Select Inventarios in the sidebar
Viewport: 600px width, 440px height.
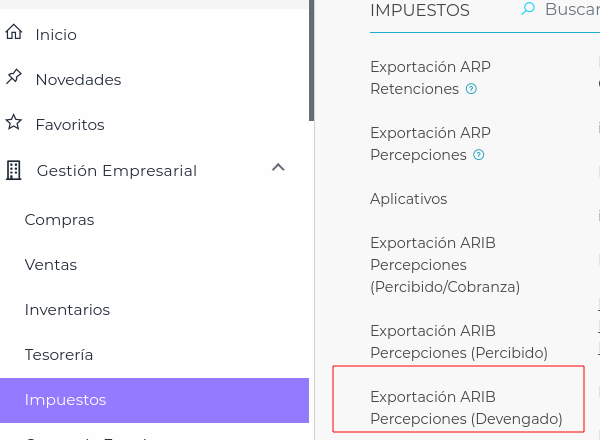(67, 310)
